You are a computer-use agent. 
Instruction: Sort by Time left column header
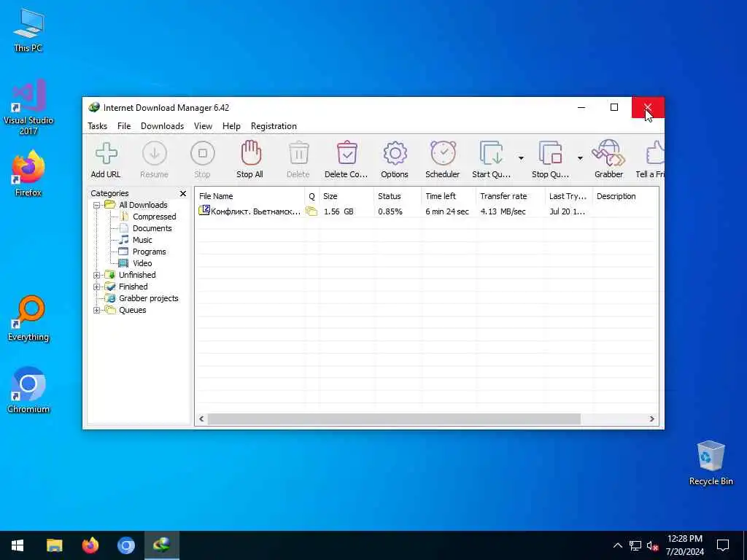tap(449, 196)
